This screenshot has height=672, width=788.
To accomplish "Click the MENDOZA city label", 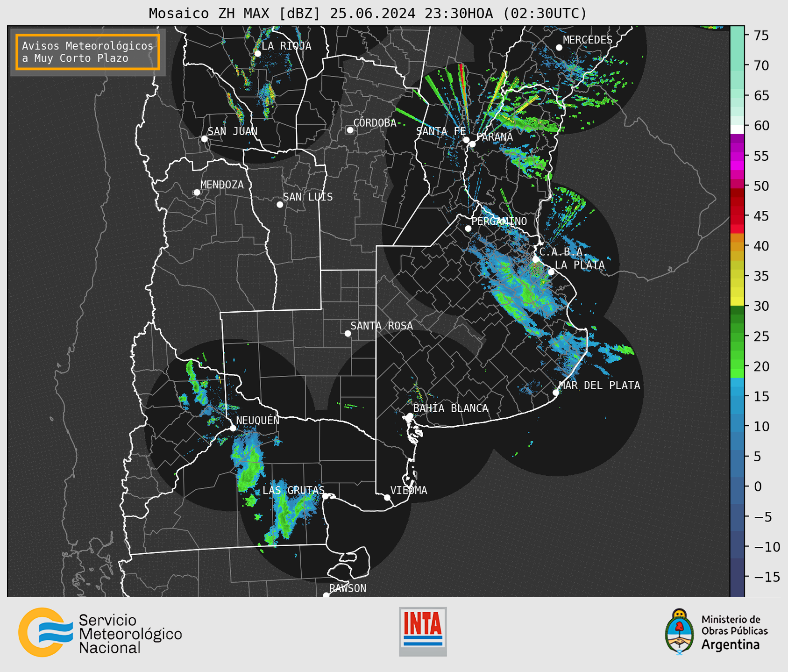I will [222, 185].
